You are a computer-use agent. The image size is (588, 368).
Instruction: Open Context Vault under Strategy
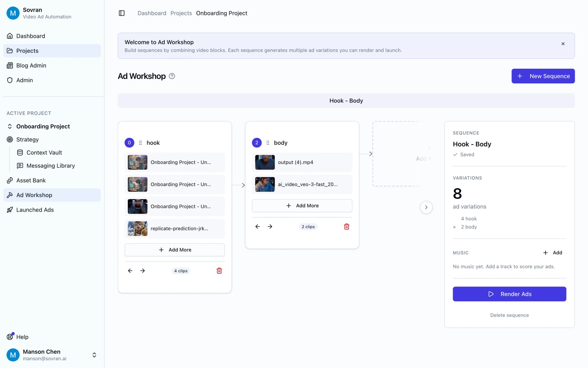[x=44, y=152]
